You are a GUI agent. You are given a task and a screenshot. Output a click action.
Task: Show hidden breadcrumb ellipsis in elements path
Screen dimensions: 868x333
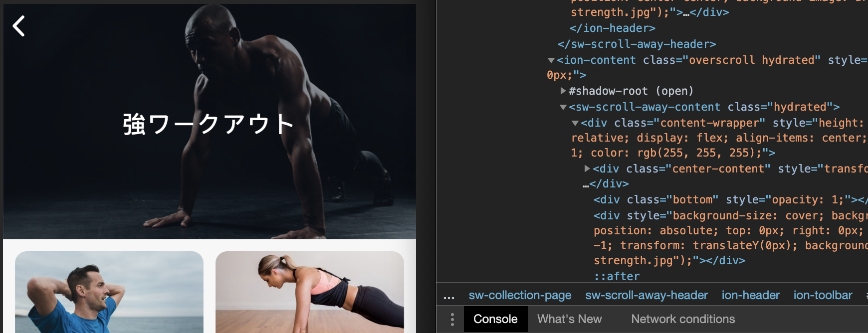(x=449, y=296)
